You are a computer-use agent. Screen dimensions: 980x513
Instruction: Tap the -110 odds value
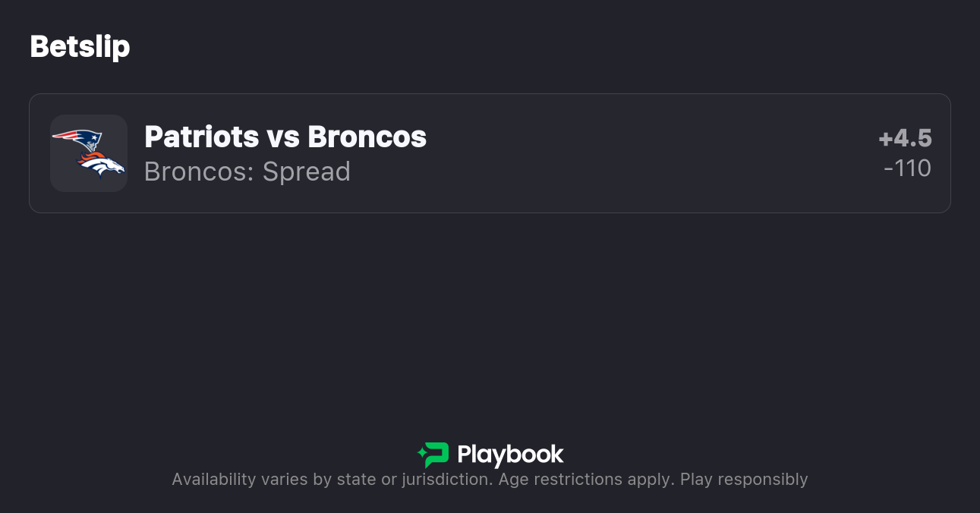coord(907,168)
